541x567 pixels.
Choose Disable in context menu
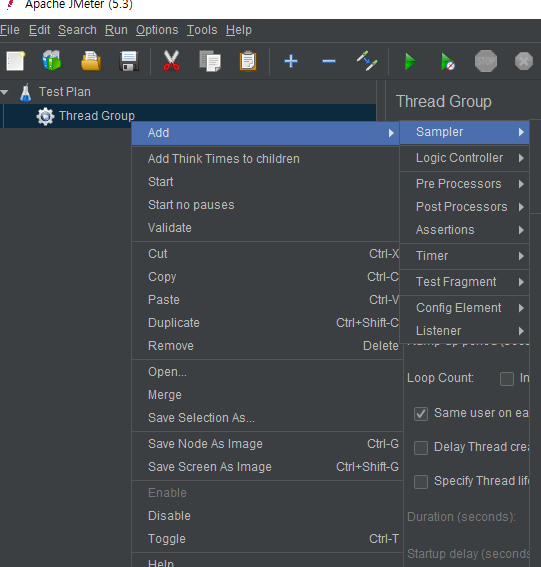pyautogui.click(x=267, y=516)
